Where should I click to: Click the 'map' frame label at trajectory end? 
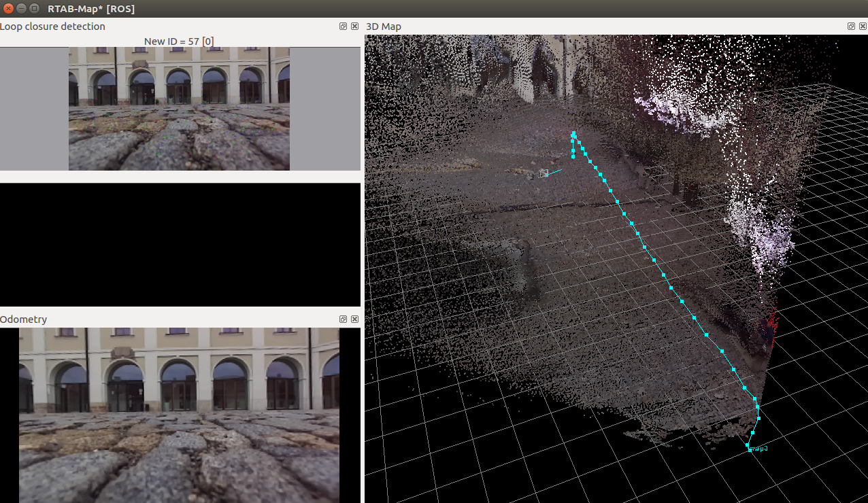(761, 449)
